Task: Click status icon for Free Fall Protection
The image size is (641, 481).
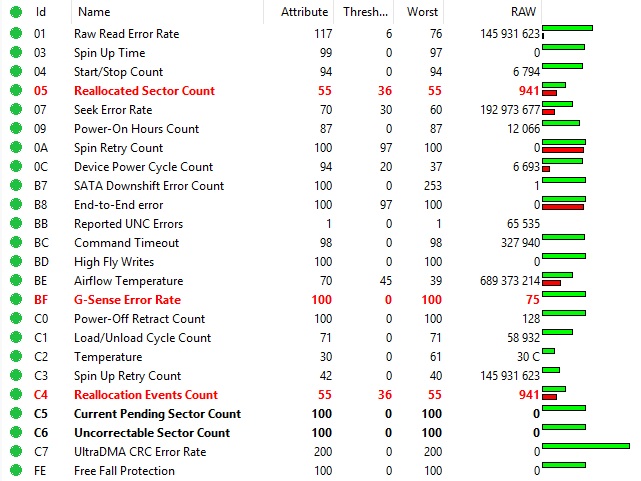Action: pyautogui.click(x=16, y=470)
